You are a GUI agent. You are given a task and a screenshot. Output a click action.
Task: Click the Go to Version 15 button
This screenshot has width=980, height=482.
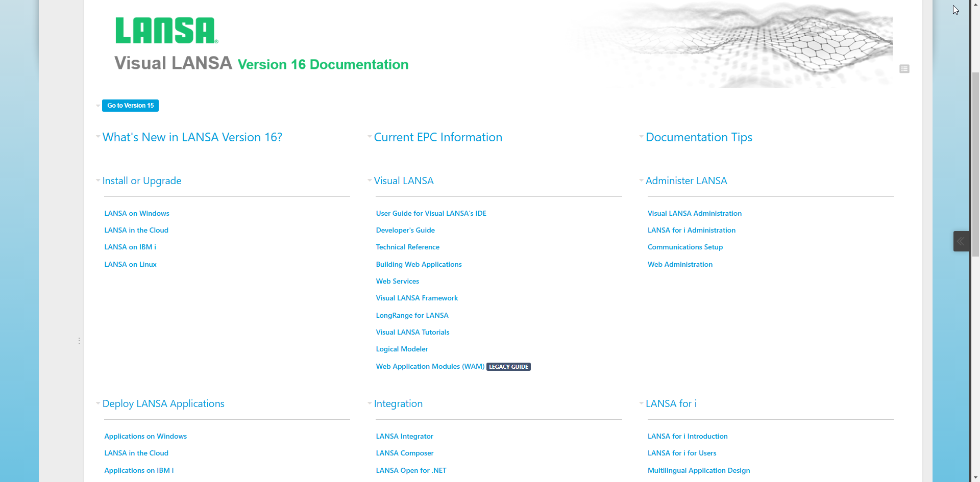(130, 106)
